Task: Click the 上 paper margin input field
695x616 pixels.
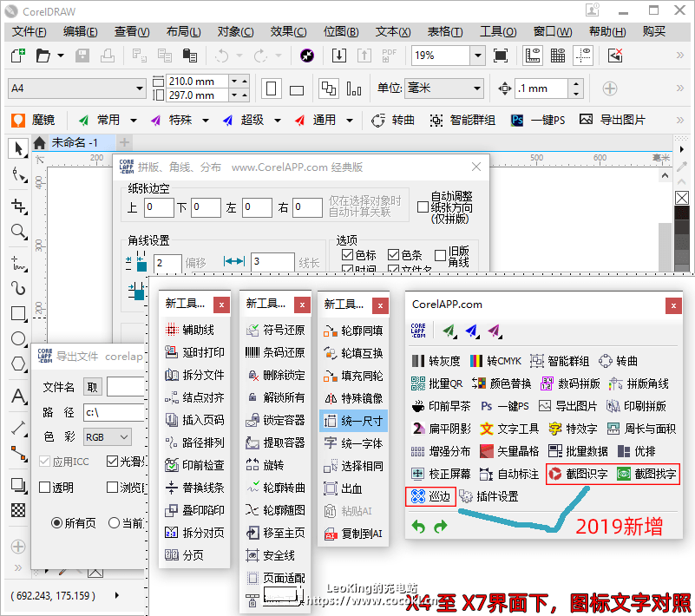Action: [x=159, y=207]
